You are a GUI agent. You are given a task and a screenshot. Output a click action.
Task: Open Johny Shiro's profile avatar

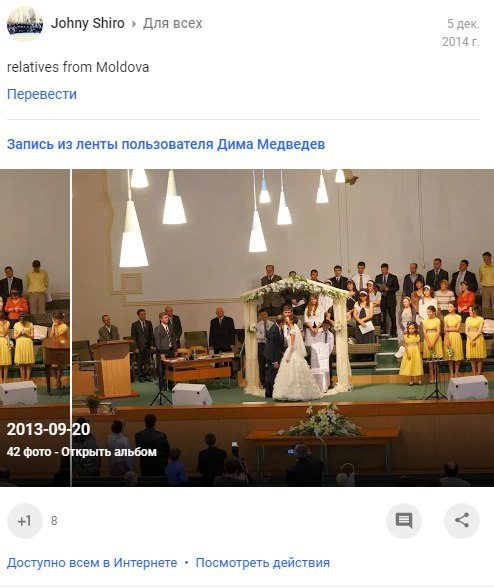pos(25,23)
